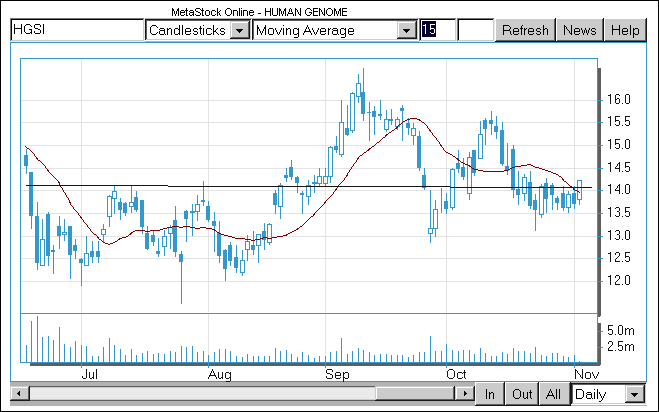Screen dimensions: 659x412
Task: Click the HGSI ticker symbol field
Action: pos(77,30)
